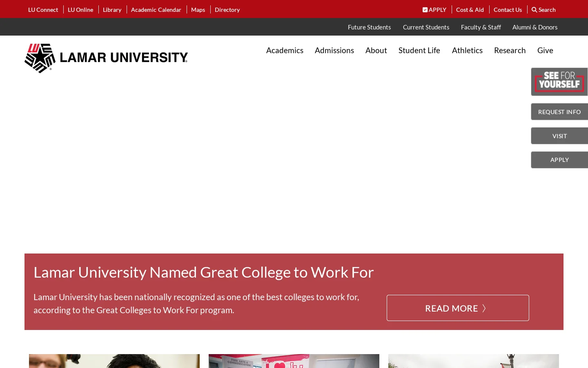
Task: Click the Read More button
Action: pos(458,308)
